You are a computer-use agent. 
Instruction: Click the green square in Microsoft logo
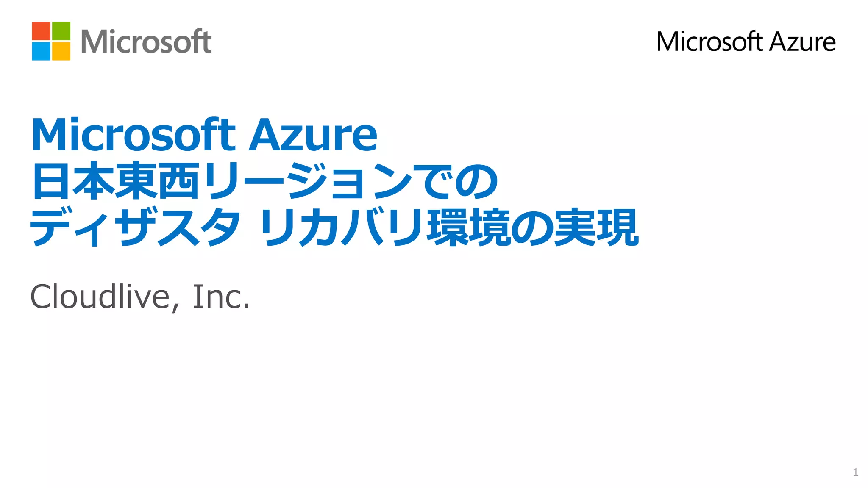tap(61, 31)
